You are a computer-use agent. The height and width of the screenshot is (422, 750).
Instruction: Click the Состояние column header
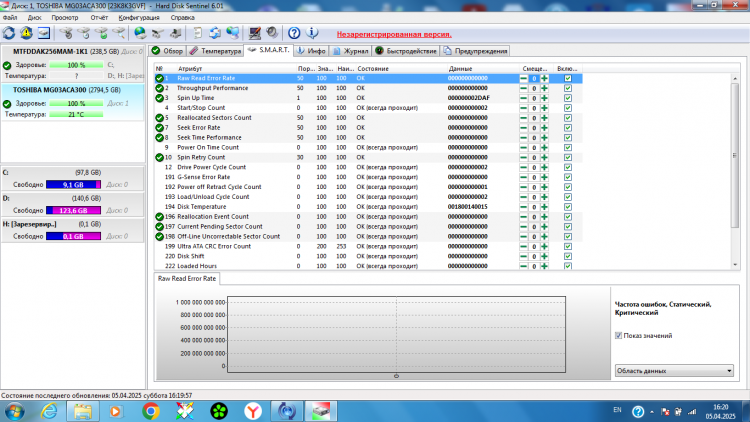coord(373,68)
